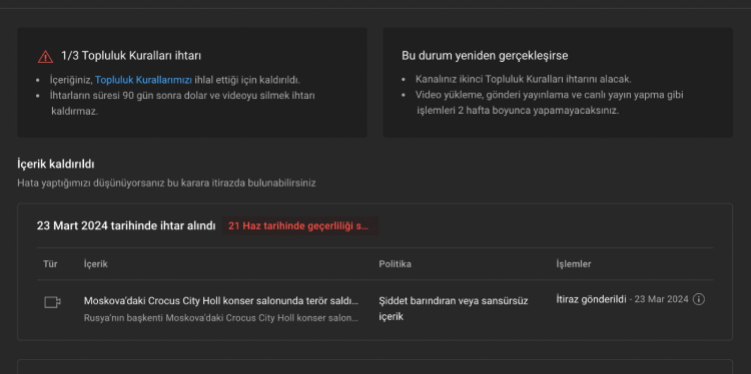The height and width of the screenshot is (374, 751).
Task: Select the 'İçerik kaldırıldı' heading
Action: coord(56,164)
